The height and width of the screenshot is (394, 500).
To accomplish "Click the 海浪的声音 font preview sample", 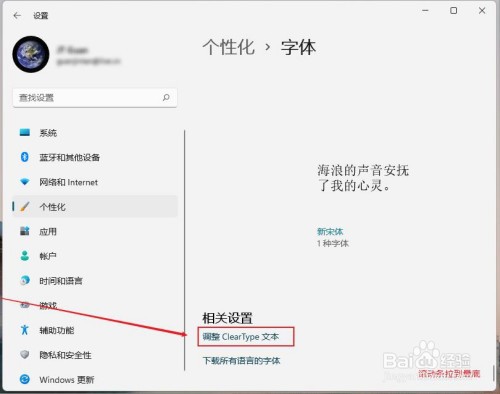I will click(x=363, y=178).
